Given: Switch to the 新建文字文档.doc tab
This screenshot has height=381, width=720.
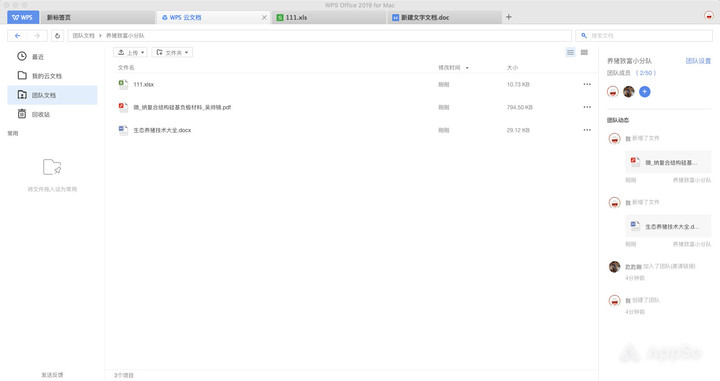Looking at the screenshot, I should [444, 17].
